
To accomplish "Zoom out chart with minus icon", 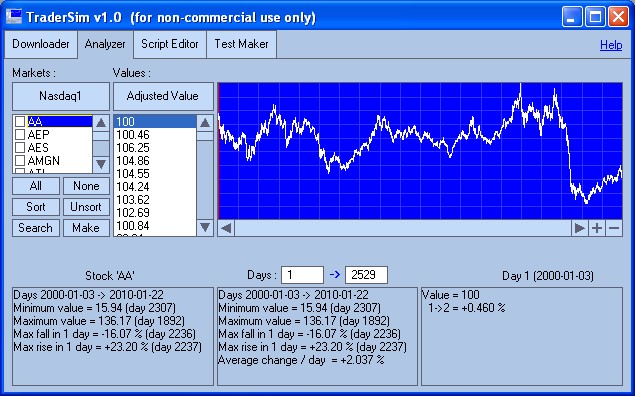I will 614,228.
